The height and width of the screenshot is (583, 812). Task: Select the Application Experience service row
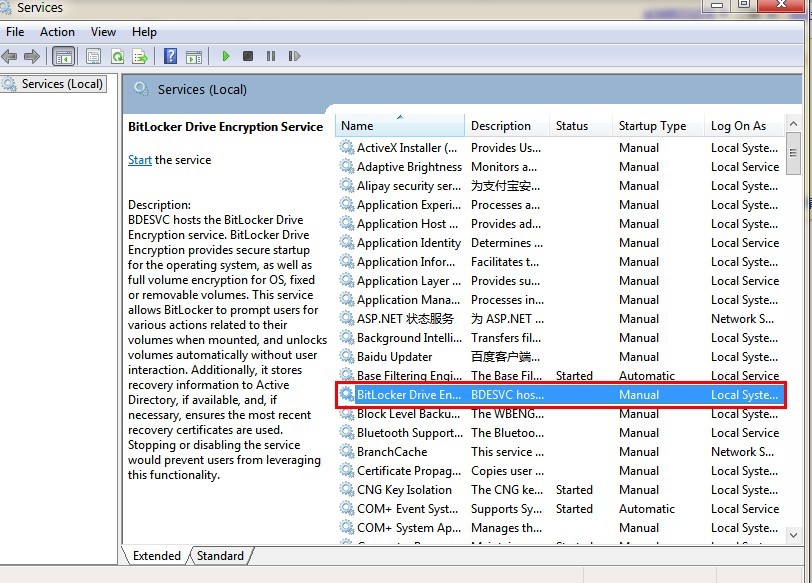tap(560, 205)
